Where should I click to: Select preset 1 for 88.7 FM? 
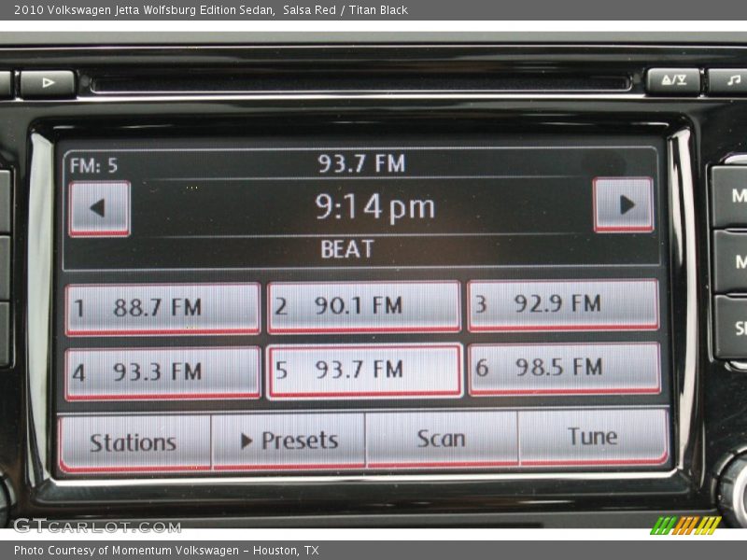(163, 303)
